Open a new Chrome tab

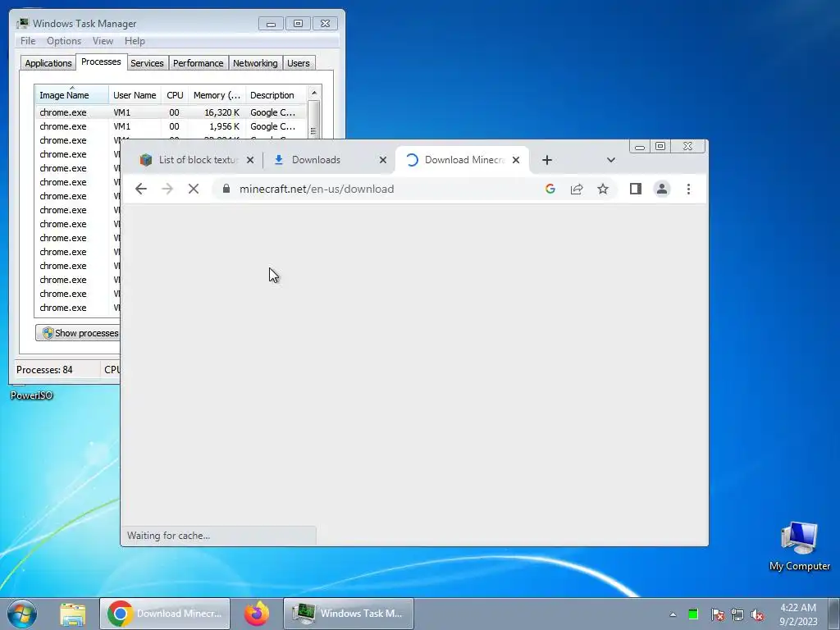(x=547, y=160)
